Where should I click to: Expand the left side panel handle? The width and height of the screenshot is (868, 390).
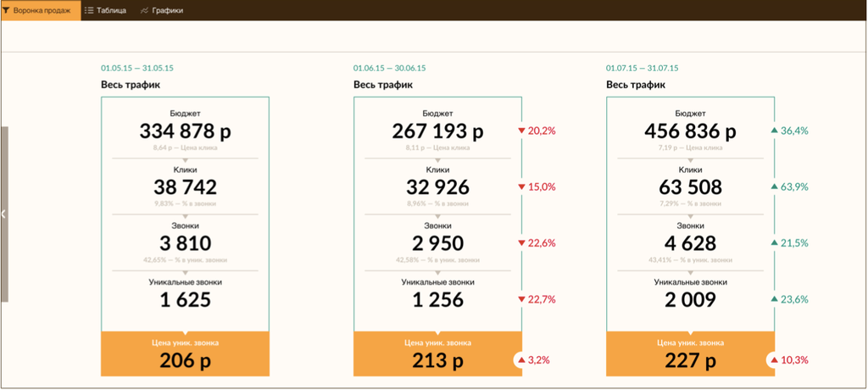coord(3,214)
